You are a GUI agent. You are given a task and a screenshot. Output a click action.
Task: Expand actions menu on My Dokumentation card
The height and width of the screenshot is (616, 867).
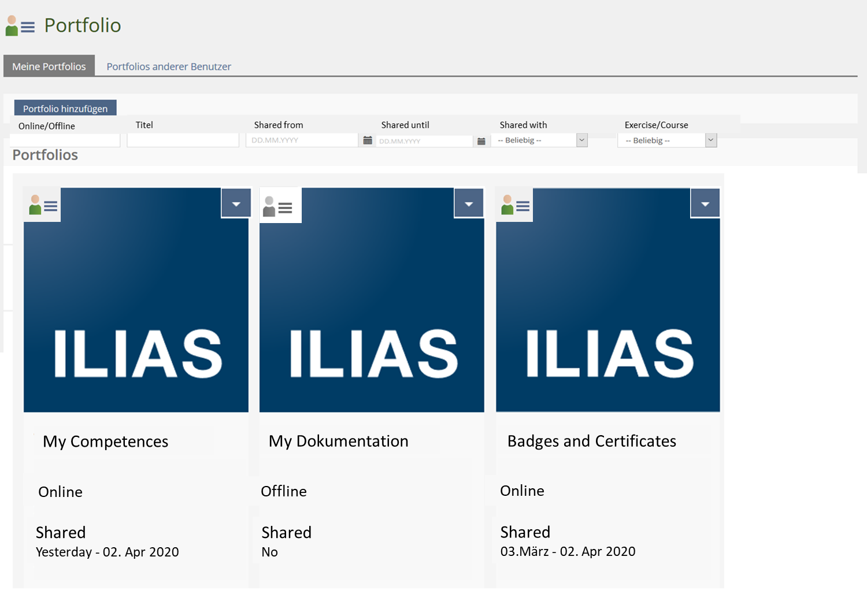click(x=469, y=204)
